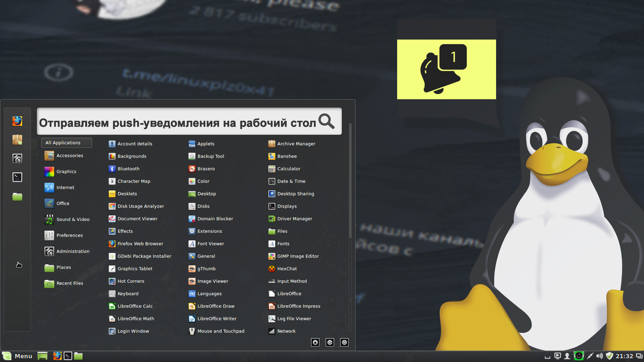This screenshot has height=362, width=644.
Task: Open Firefox from the favorites sidebar
Action: [17, 121]
